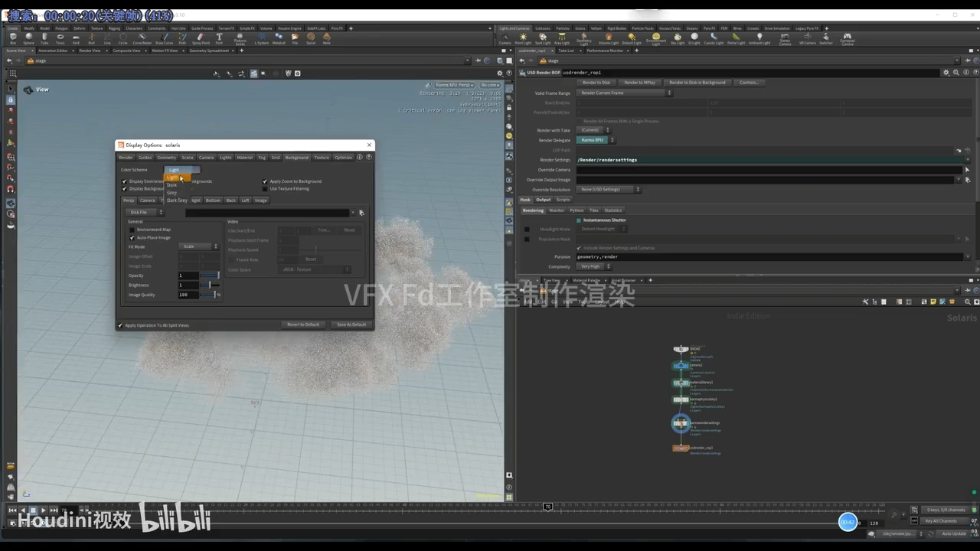Toggle Instantaneous Shutter in the Rendering tab
Image resolution: width=980 pixels, height=551 pixels.
coord(580,220)
